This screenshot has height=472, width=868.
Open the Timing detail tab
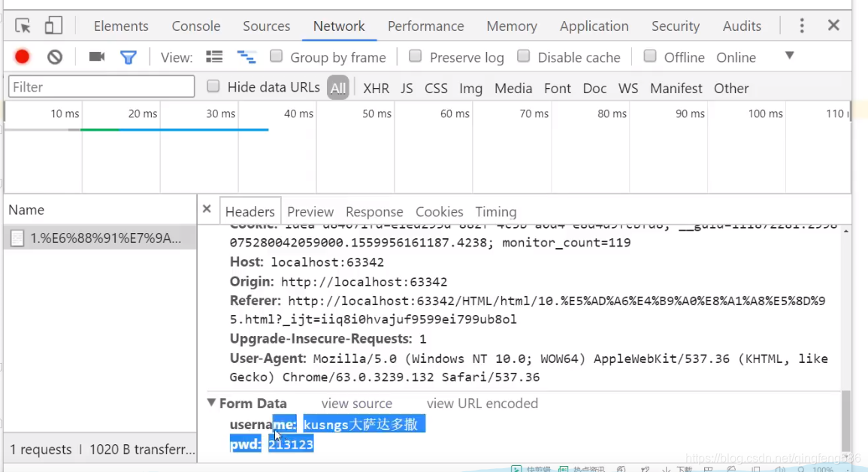click(495, 211)
